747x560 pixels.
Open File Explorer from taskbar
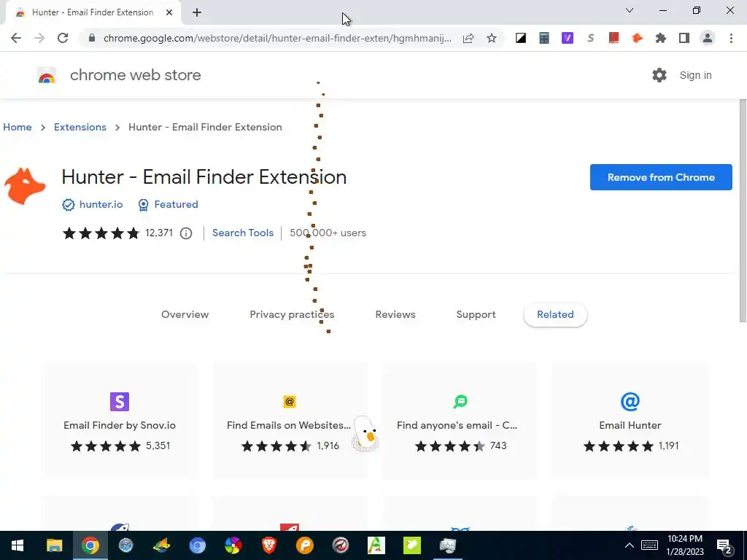pyautogui.click(x=54, y=545)
